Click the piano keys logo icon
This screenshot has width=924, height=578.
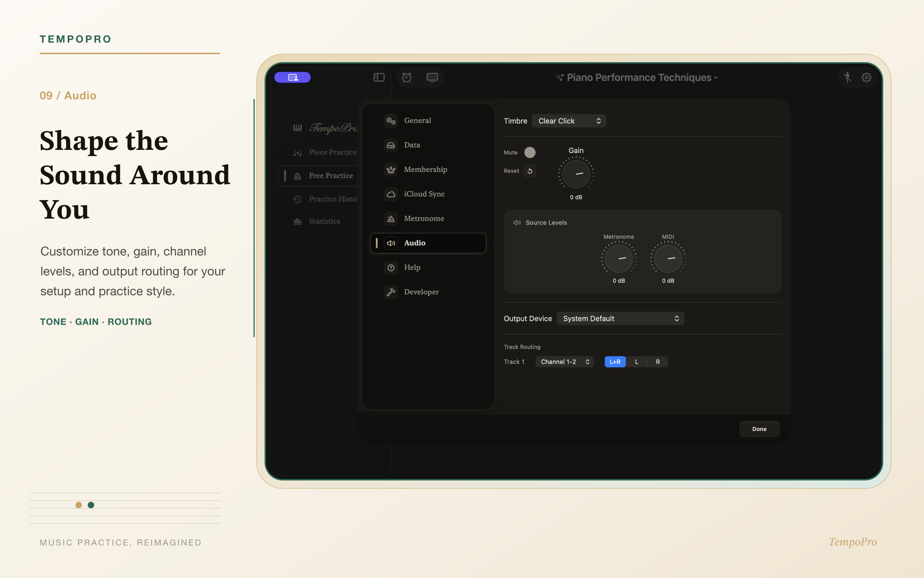(x=297, y=128)
